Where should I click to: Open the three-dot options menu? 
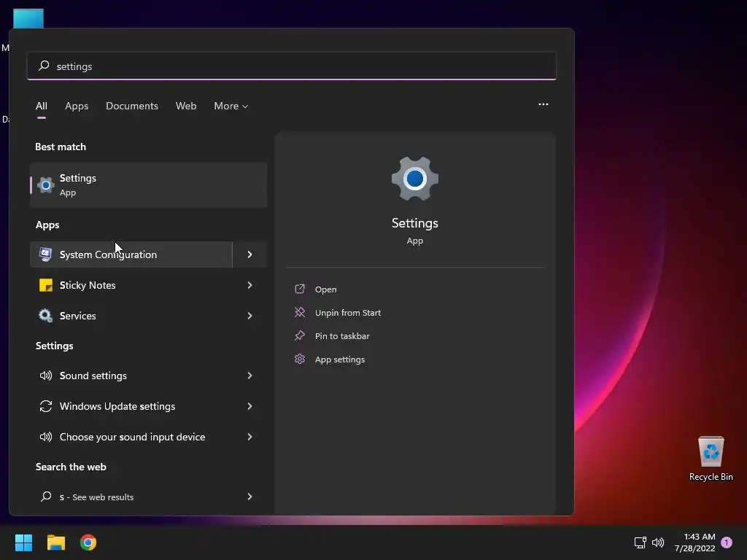coord(543,104)
